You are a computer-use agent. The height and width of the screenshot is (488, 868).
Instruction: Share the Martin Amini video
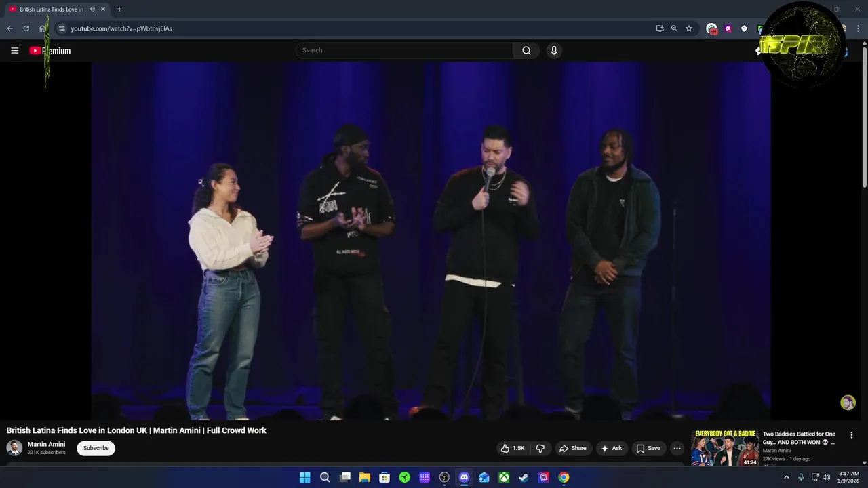click(x=573, y=448)
